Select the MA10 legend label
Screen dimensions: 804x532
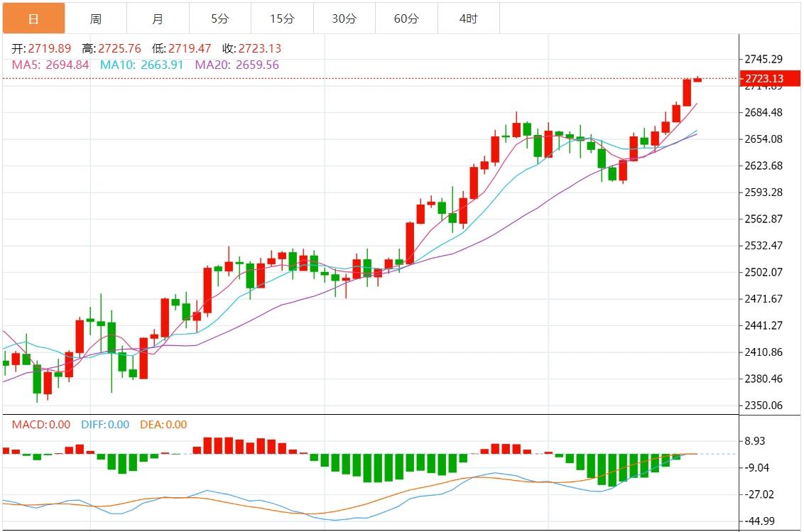tap(141, 65)
